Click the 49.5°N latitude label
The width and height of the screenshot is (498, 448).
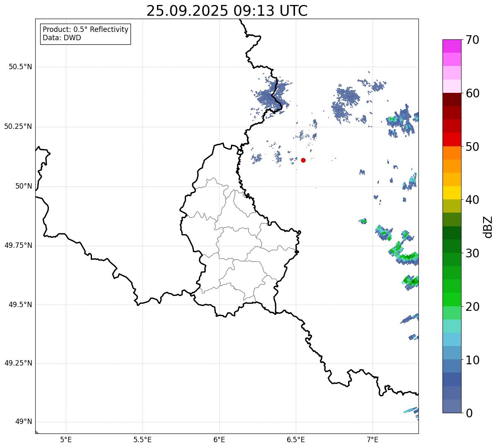click(20, 305)
